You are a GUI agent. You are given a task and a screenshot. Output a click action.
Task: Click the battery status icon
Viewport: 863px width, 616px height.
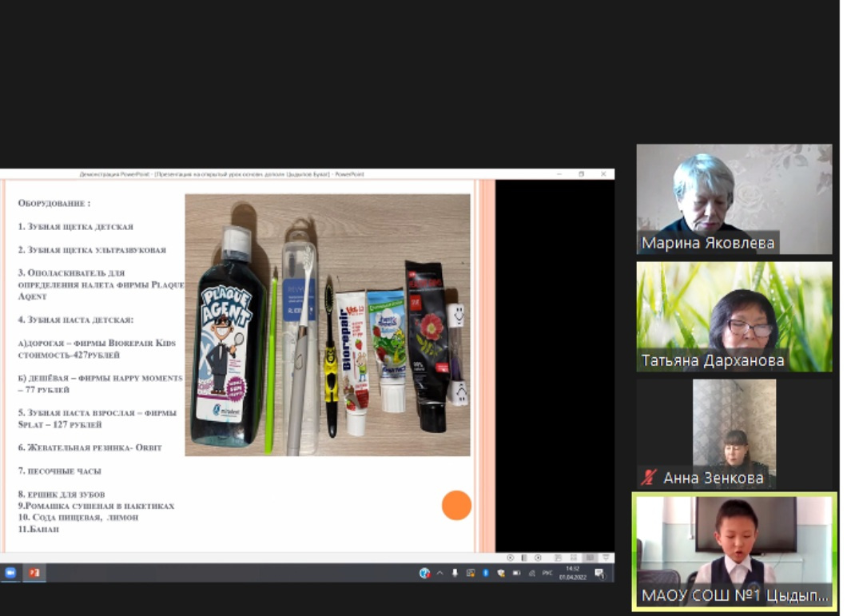click(x=516, y=573)
